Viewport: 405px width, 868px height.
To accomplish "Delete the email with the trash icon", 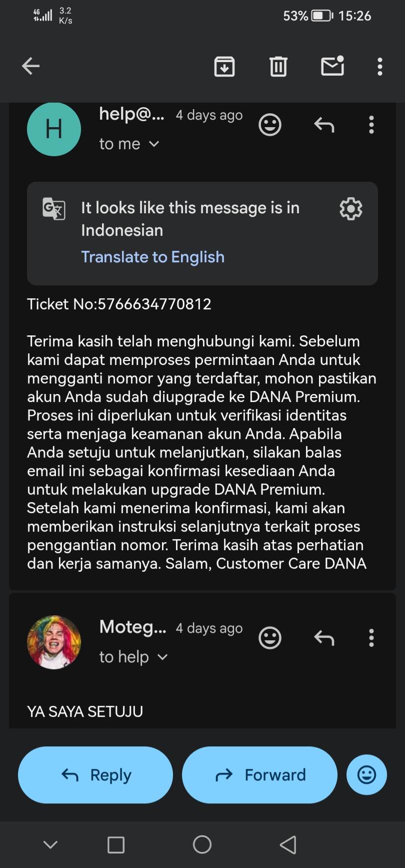I will click(x=278, y=67).
